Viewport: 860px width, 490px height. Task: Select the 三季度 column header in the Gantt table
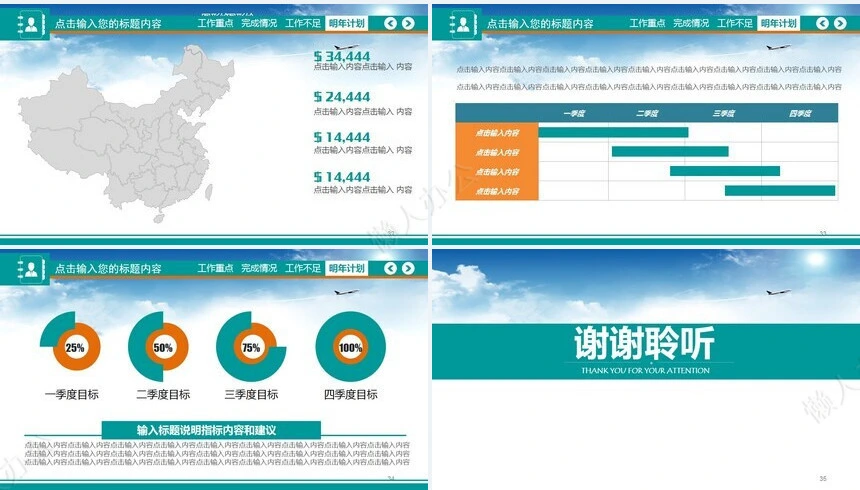tap(723, 114)
